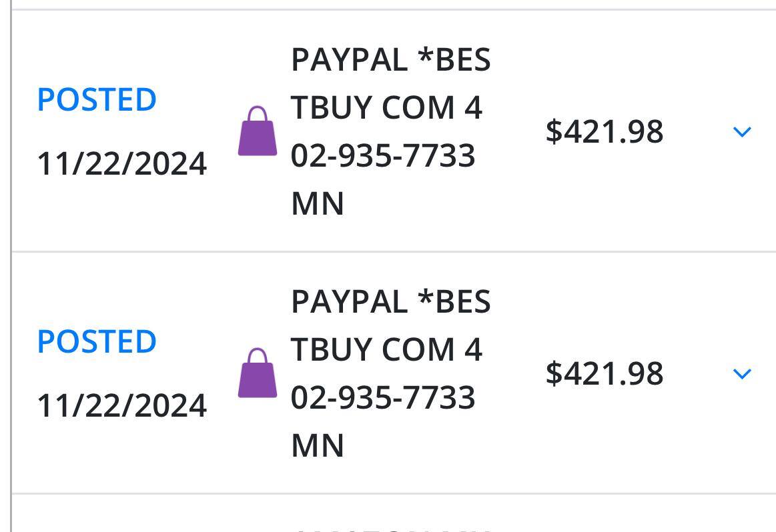The height and width of the screenshot is (532, 776).
Task: Click the MN state text in the second transaction
Action: click(x=318, y=445)
